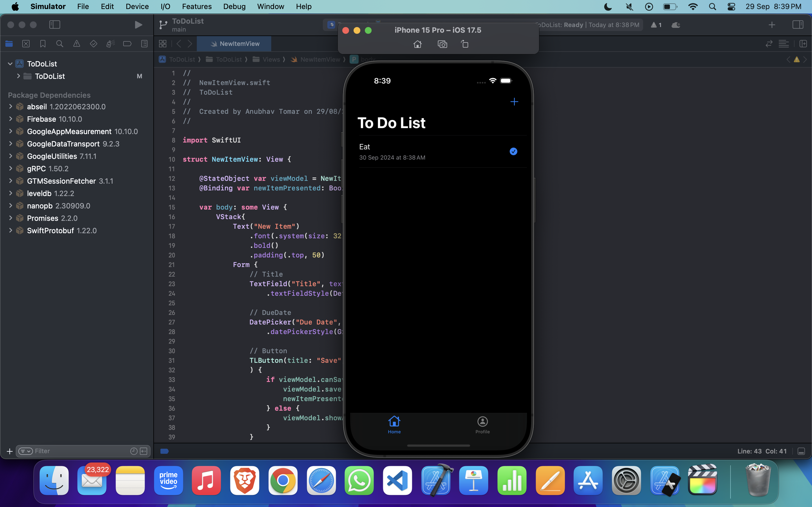812x507 pixels.
Task: Take a simulator screenshot with camera icon
Action: [x=442, y=44]
